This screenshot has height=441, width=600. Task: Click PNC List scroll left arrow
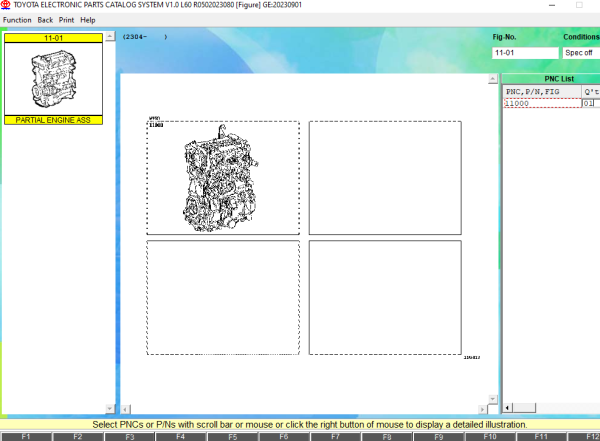pos(508,408)
